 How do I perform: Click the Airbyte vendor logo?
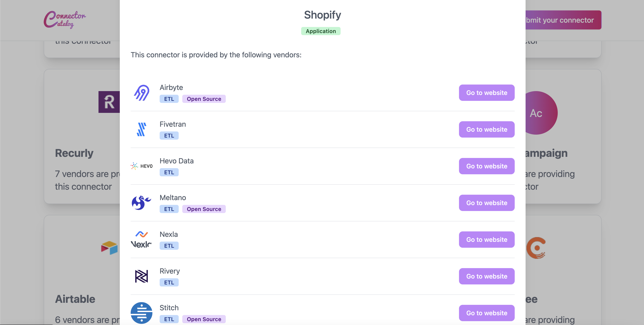pyautogui.click(x=142, y=93)
